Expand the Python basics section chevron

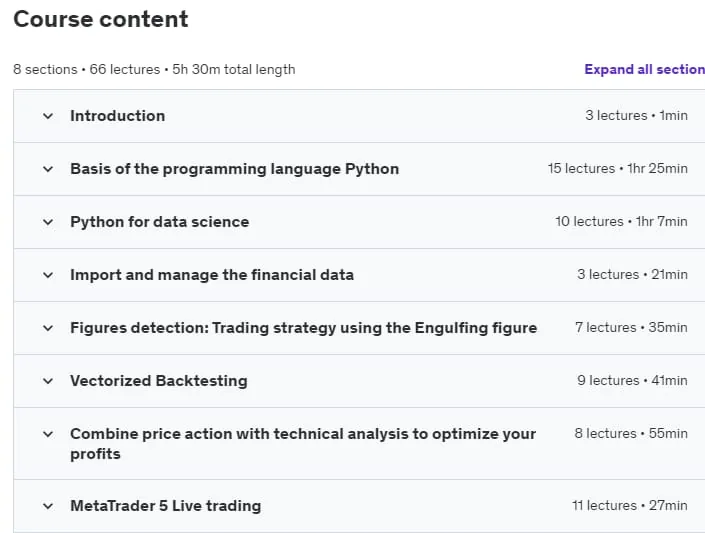pyautogui.click(x=48, y=169)
